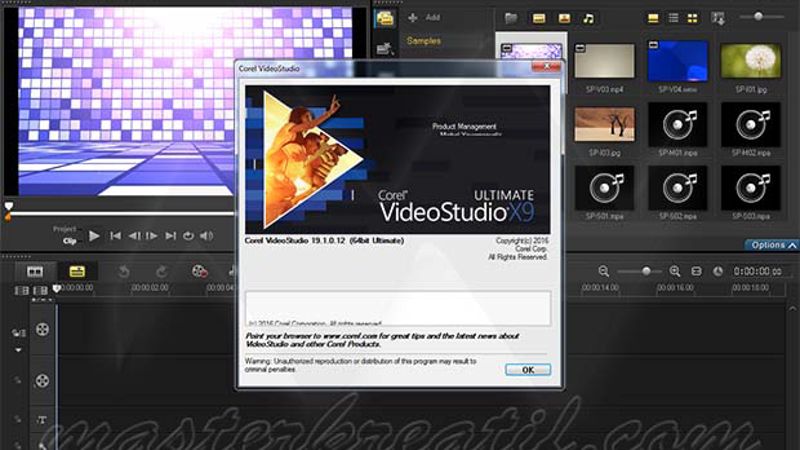
Task: Click the project timecode field
Action: pos(757,271)
